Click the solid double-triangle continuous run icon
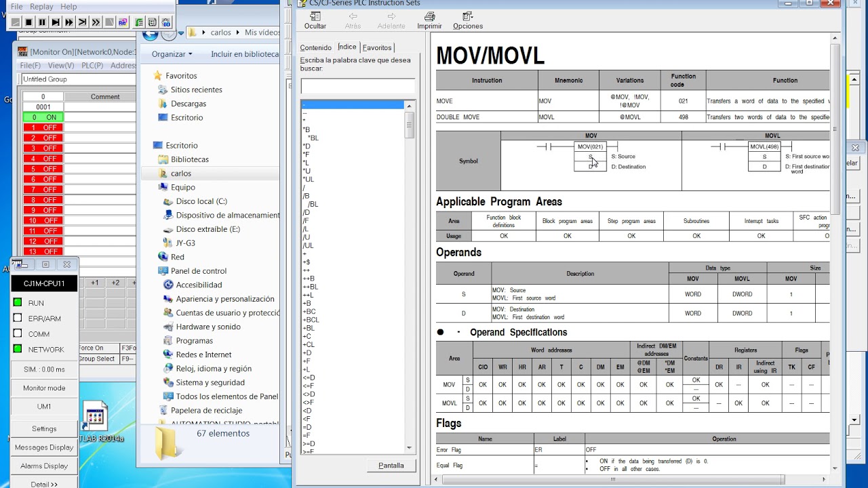Image resolution: width=868 pixels, height=488 pixels. coord(69,22)
